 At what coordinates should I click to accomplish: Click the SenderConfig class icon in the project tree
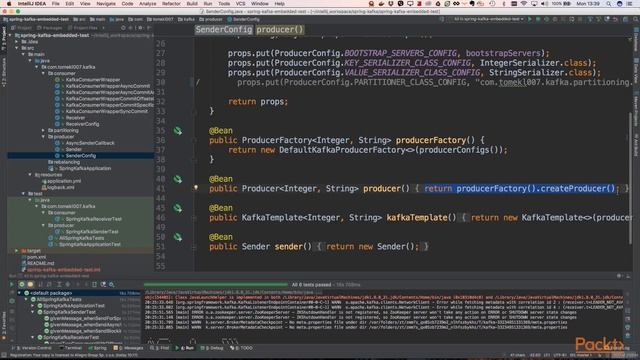57,156
